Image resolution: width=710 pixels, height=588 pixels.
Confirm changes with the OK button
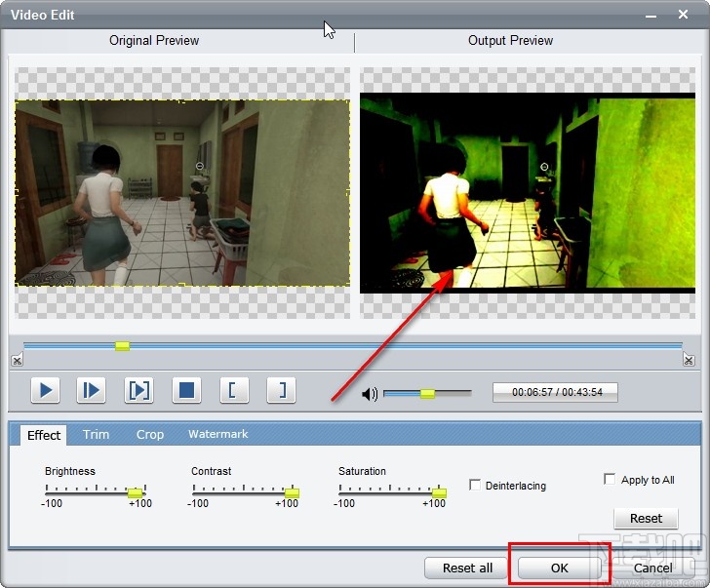(x=559, y=568)
